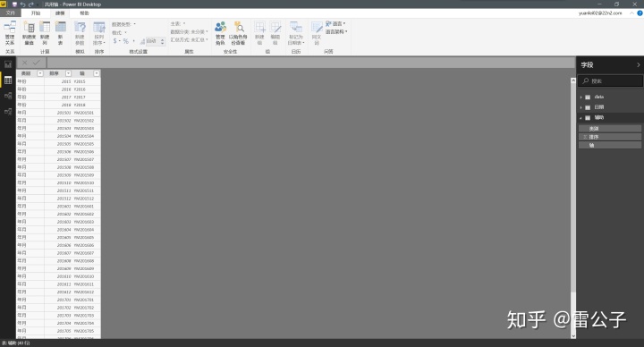The image size is (644, 347).
Task: Click the currency format dollar icon
Action: (115, 41)
